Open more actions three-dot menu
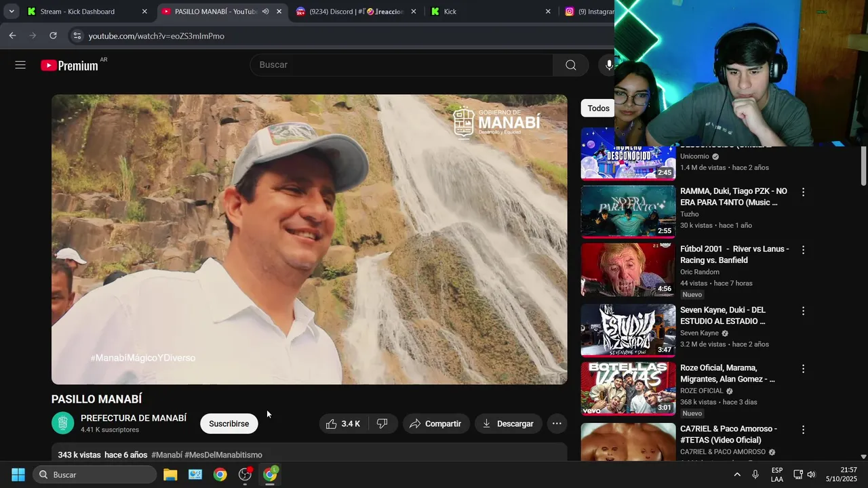 557,424
